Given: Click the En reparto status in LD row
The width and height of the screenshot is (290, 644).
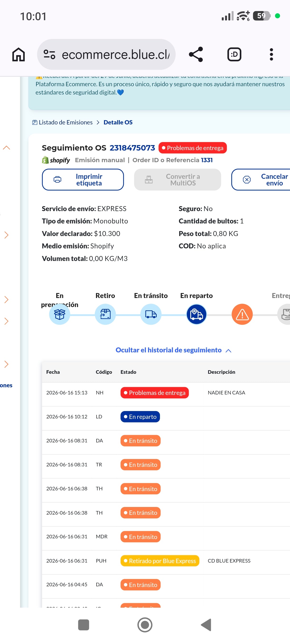Looking at the screenshot, I should click(x=140, y=417).
